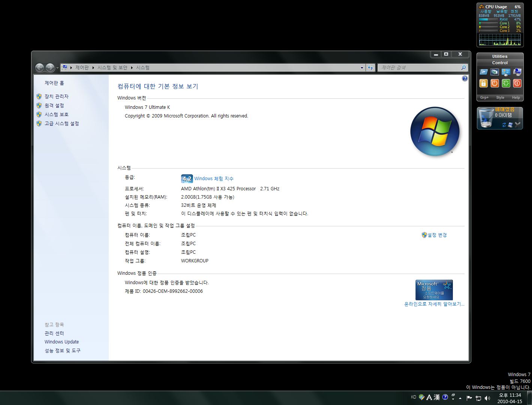Click the shield icon beside 고급 시스템 설정
Screen dimensions: 532x405
(x=39, y=123)
